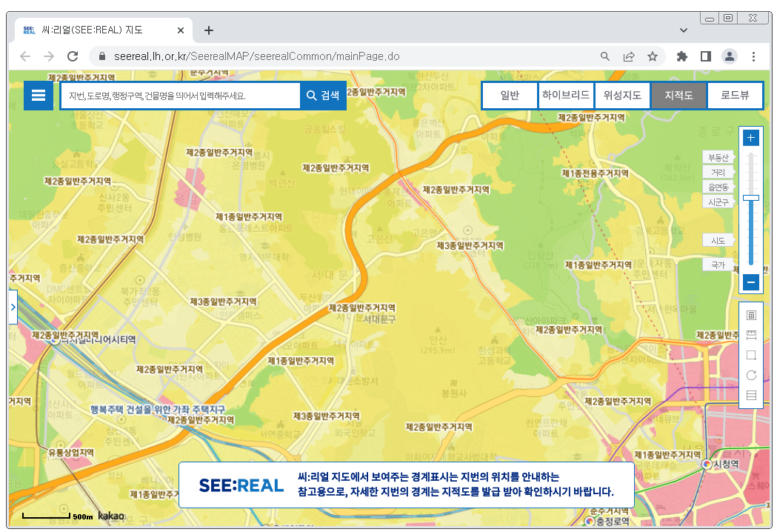Image resolution: width=777 pixels, height=532 pixels.
Task: Select the 씨:리얼(SEE:REAL) 지도 tab
Action: pyautogui.click(x=103, y=30)
